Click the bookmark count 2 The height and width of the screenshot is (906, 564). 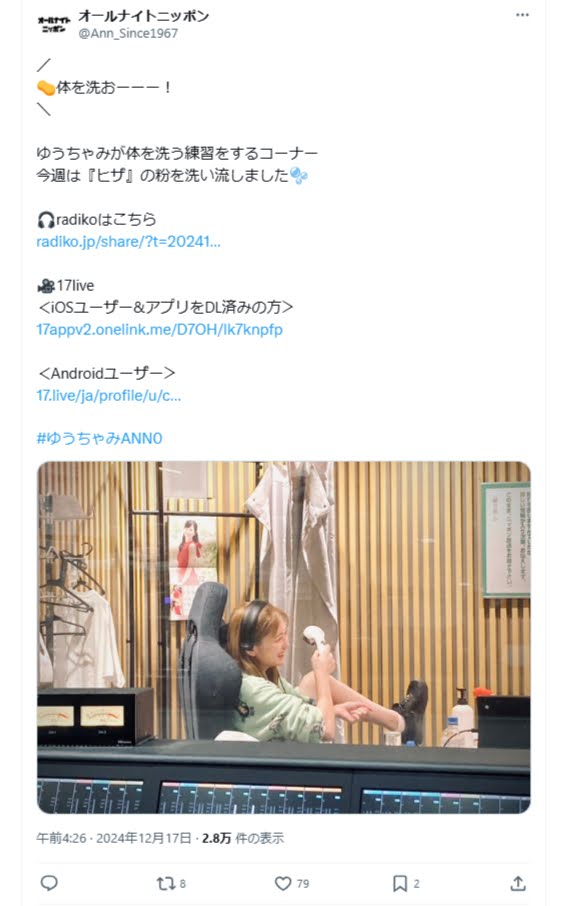(x=416, y=883)
